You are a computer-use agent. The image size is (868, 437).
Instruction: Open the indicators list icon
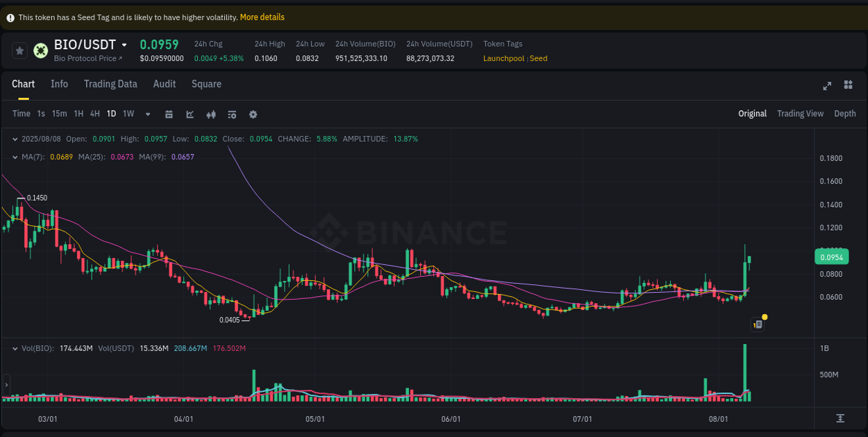[232, 114]
